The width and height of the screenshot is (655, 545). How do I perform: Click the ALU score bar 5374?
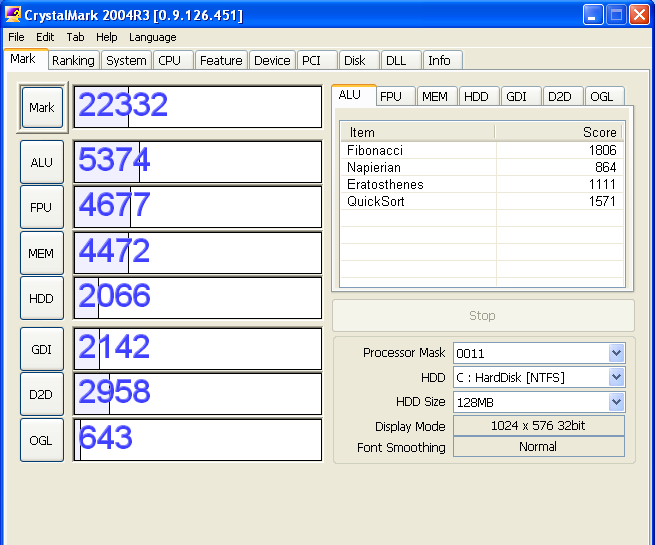click(x=198, y=162)
